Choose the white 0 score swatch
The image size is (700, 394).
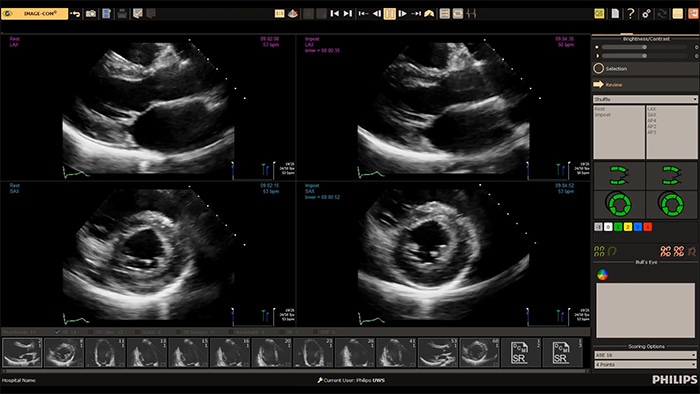coord(608,227)
